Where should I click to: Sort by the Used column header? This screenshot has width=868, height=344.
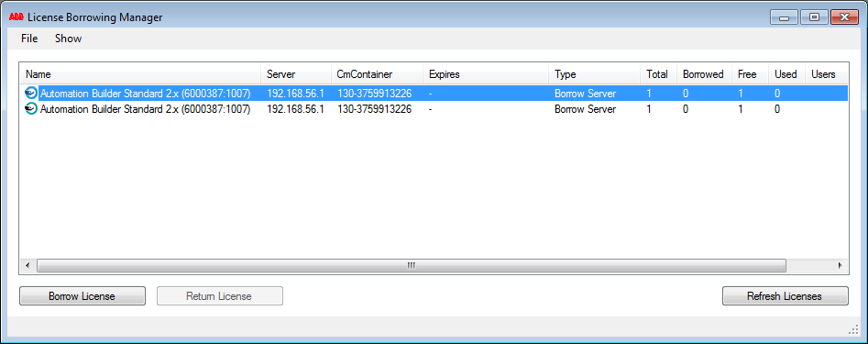(x=786, y=74)
